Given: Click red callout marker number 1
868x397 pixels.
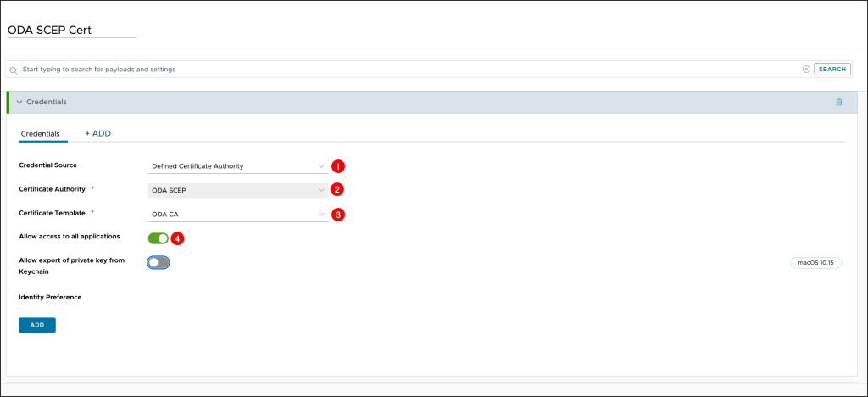Looking at the screenshot, I should [337, 166].
